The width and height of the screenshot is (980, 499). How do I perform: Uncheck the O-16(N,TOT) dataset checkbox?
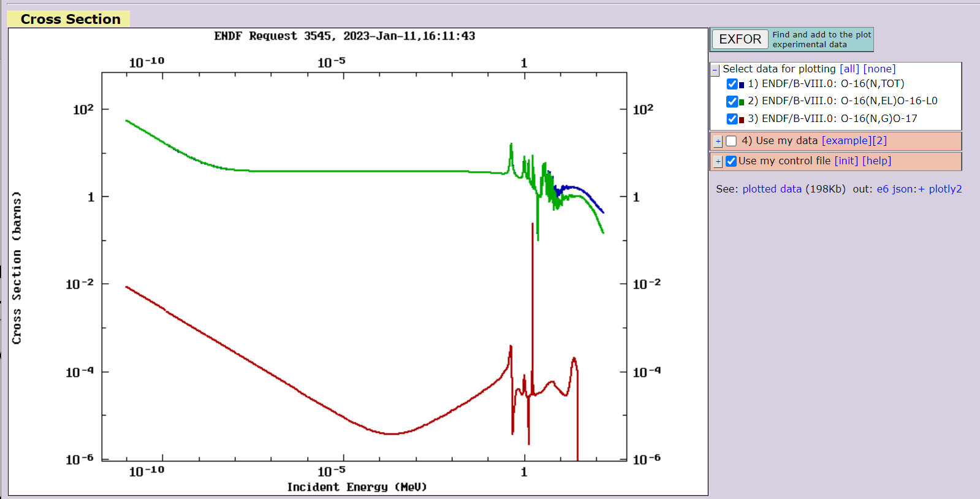(732, 84)
